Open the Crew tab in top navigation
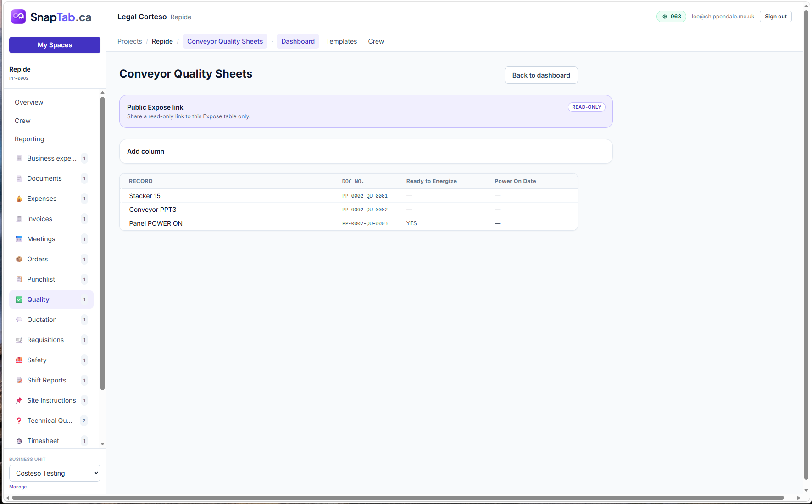Image resolution: width=812 pixels, height=504 pixels. (376, 41)
